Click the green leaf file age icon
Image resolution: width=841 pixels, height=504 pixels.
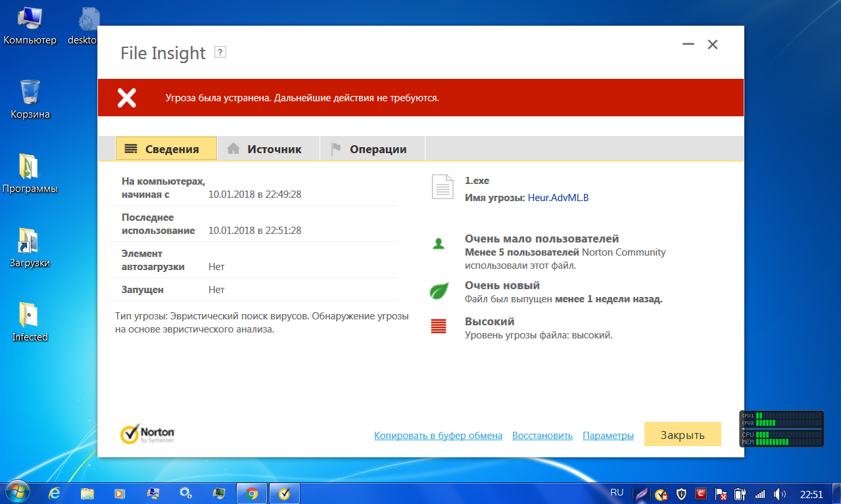point(439,290)
